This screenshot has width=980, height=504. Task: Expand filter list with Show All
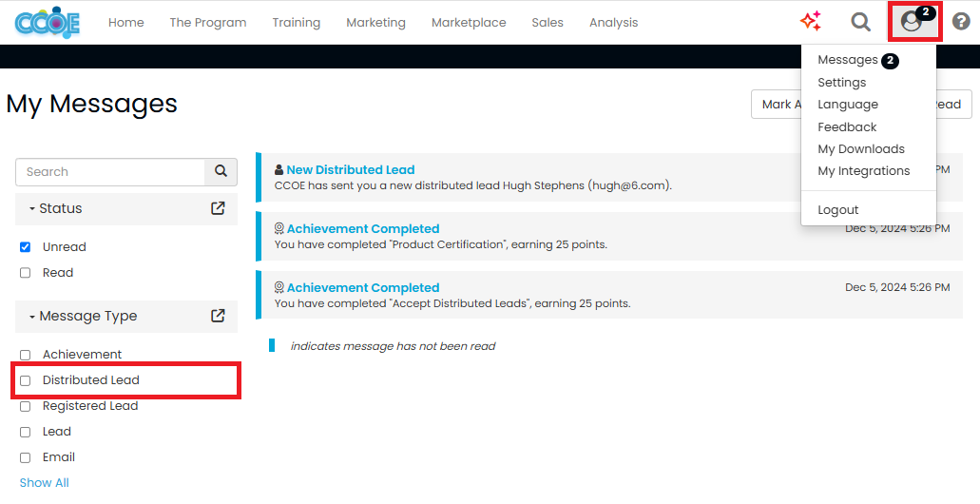coord(44,482)
